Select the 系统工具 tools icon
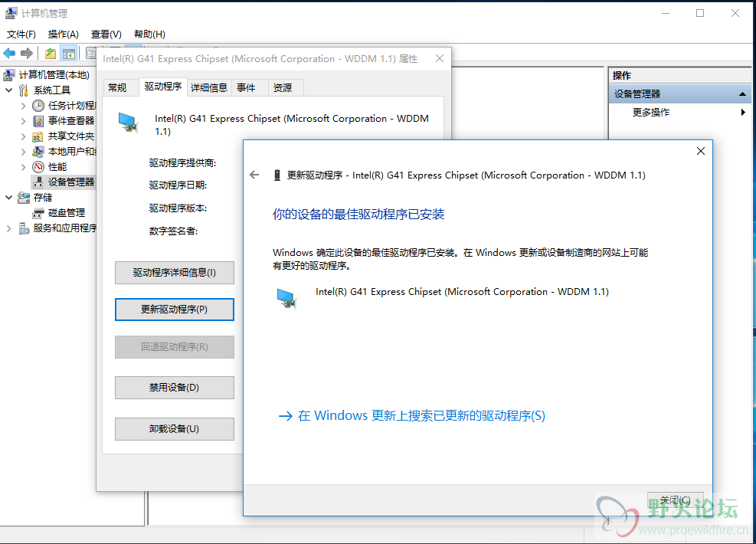This screenshot has width=756, height=544. pos(24,90)
